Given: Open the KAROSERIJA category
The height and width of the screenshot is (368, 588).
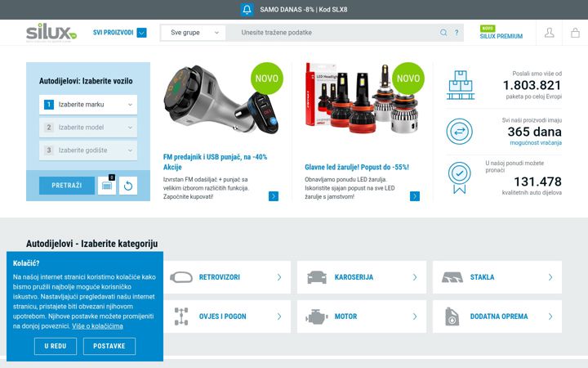Looking at the screenshot, I should tap(354, 277).
